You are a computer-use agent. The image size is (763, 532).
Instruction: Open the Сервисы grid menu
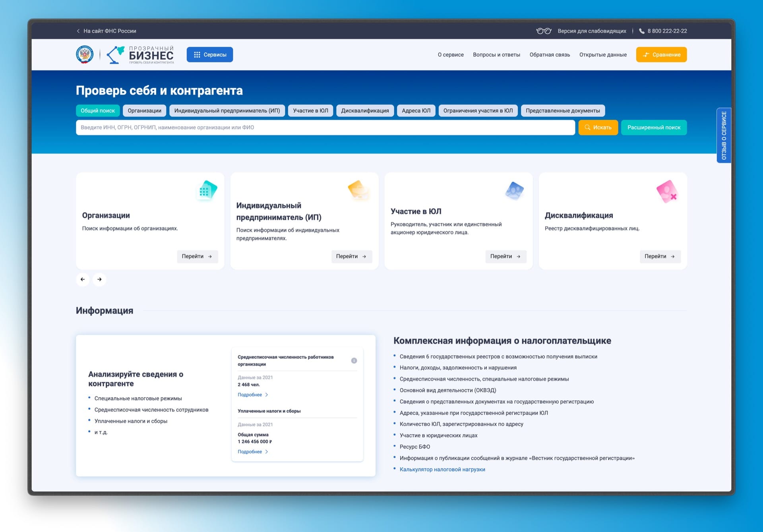(x=210, y=55)
